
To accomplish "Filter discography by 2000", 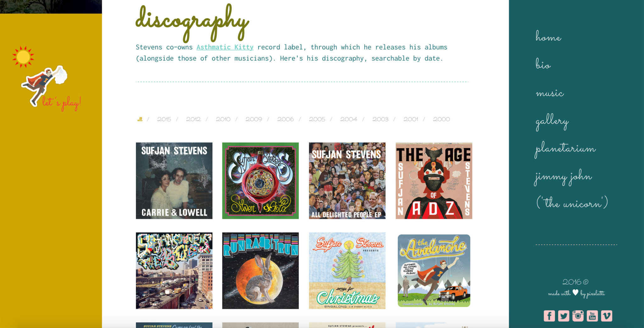I will tap(441, 119).
